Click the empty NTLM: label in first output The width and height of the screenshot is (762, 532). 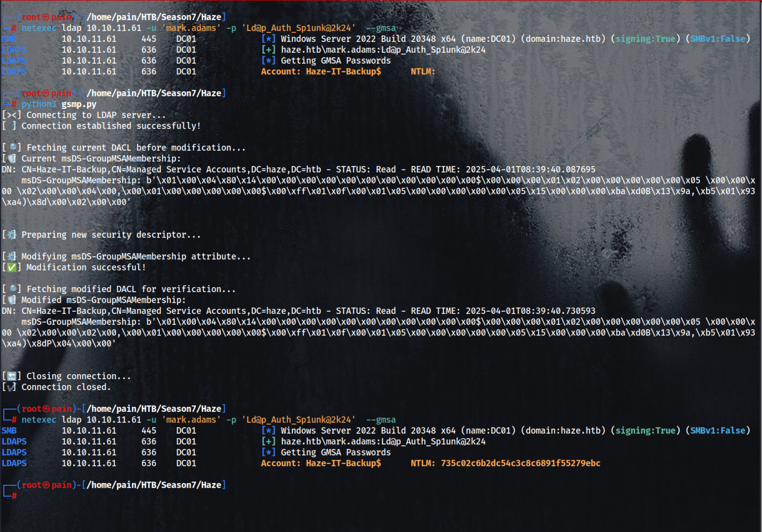(x=422, y=72)
